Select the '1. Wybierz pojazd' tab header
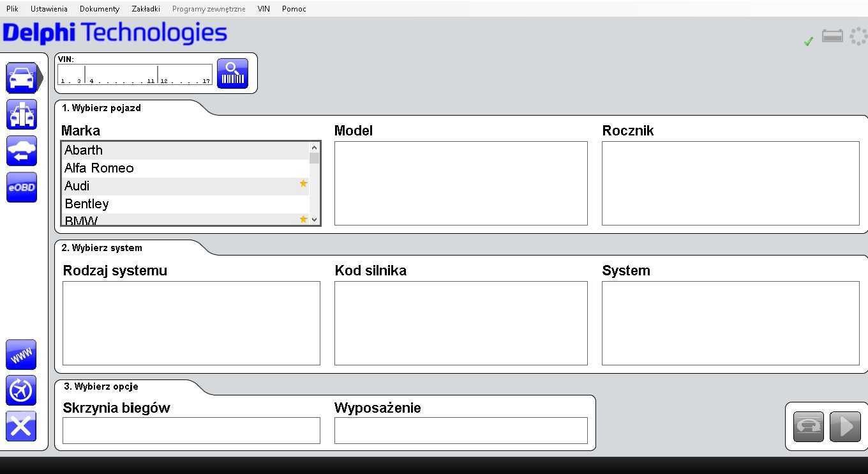The height and width of the screenshot is (474, 868). [101, 108]
